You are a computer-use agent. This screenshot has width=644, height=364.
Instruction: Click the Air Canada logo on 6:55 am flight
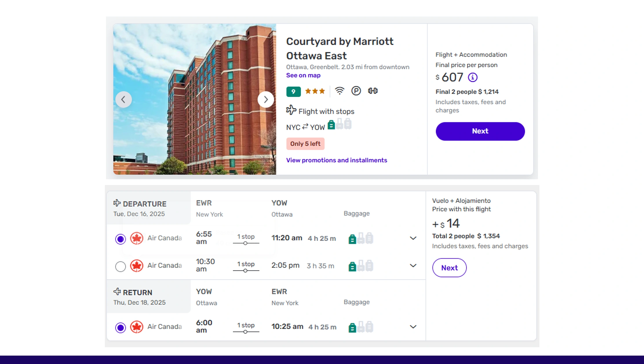tap(137, 238)
